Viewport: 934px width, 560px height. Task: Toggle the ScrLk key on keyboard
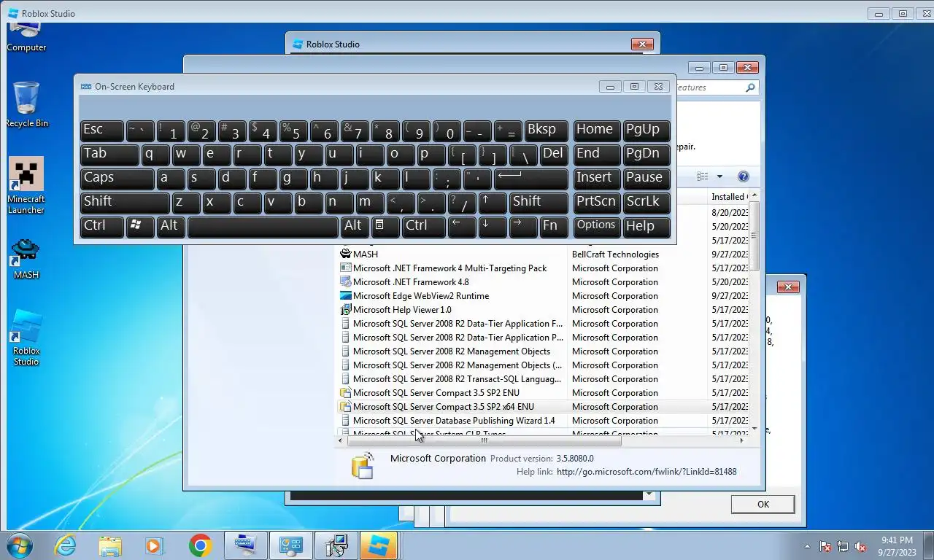pos(647,203)
